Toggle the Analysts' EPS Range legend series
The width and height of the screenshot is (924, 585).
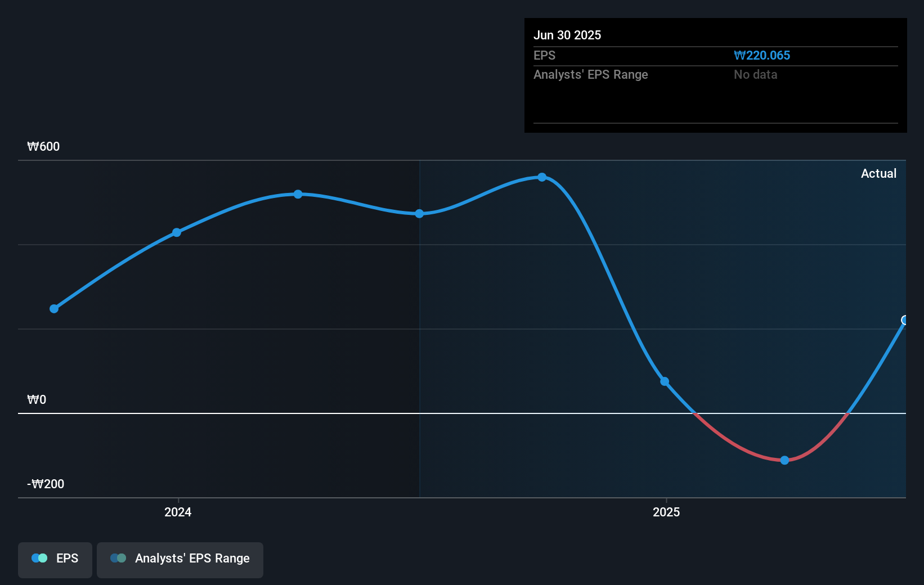[180, 560]
